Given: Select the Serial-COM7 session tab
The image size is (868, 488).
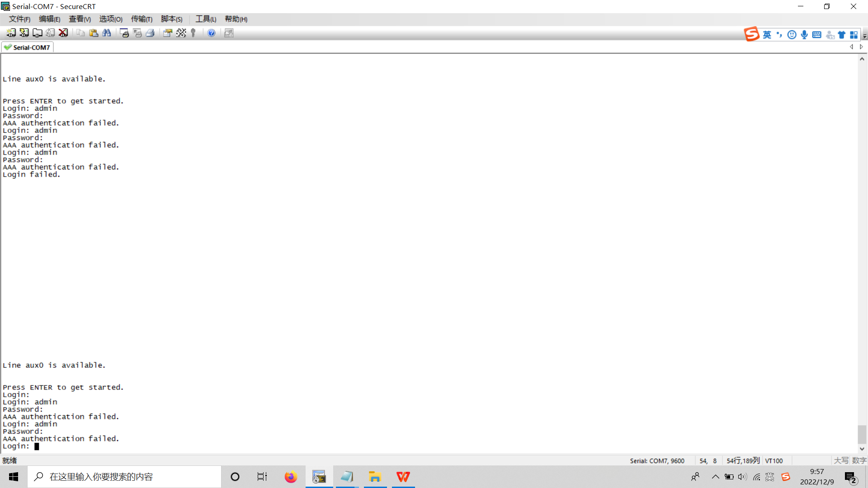Looking at the screenshot, I should tap(28, 47).
